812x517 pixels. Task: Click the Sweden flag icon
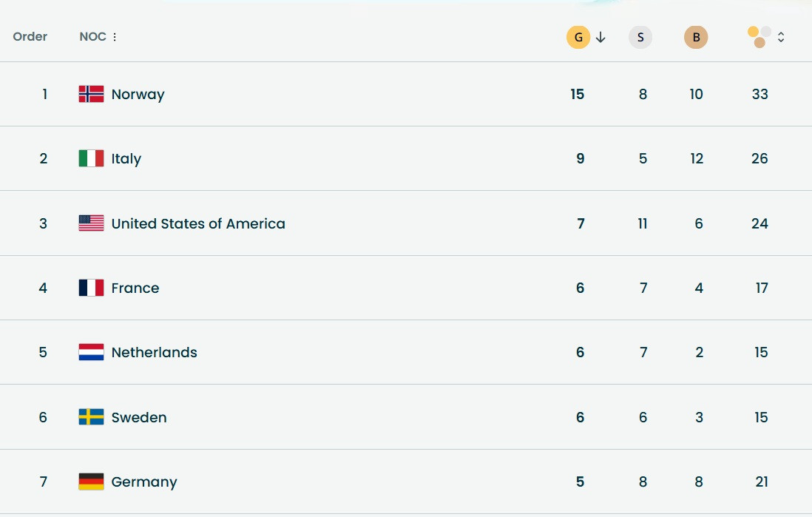91,417
